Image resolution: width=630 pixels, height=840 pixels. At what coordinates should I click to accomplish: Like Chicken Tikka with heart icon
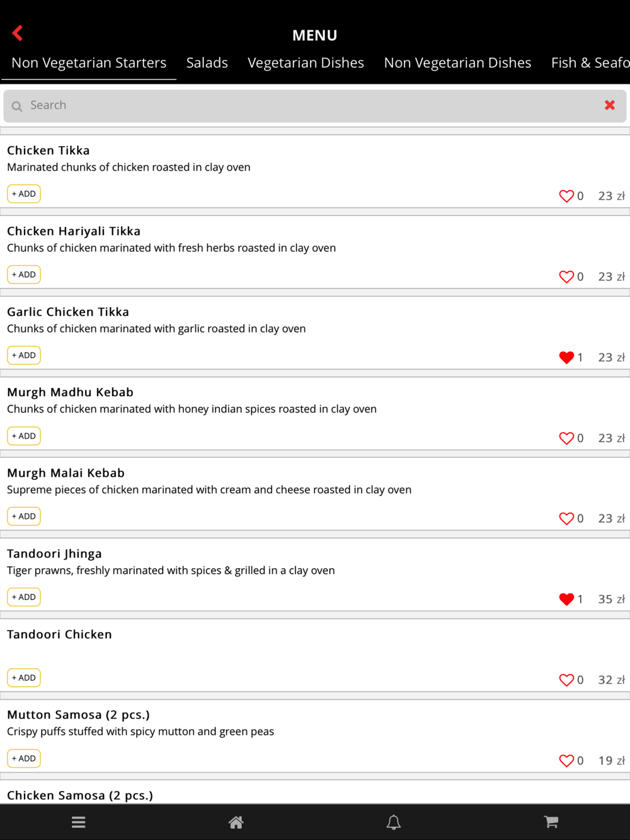click(x=566, y=196)
